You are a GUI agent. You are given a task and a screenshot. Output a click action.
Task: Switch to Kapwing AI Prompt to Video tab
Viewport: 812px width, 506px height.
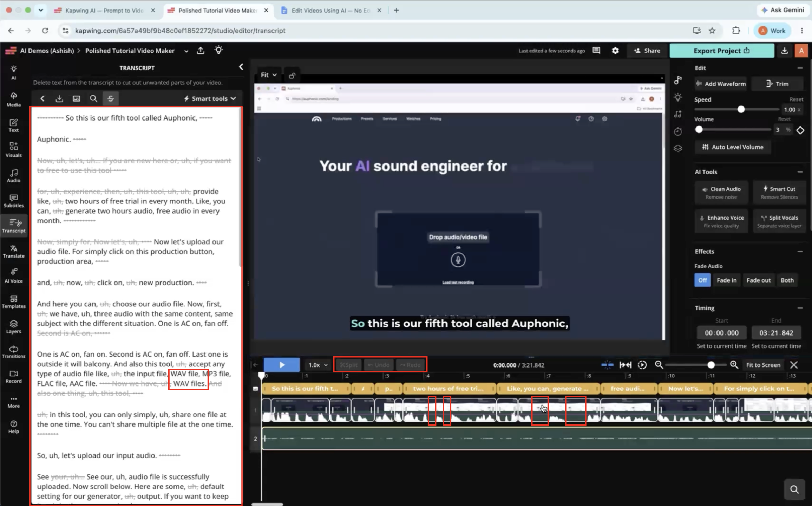coord(104,10)
